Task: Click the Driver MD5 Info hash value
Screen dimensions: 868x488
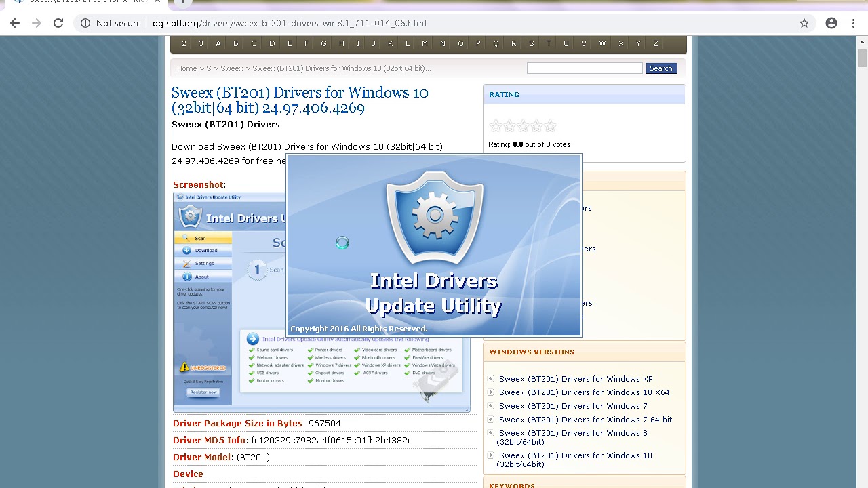Action: (332, 440)
